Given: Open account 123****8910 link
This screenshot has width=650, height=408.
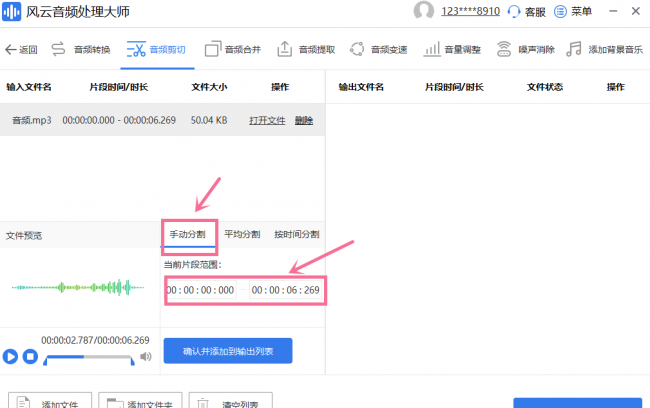Looking at the screenshot, I should click(x=471, y=11).
